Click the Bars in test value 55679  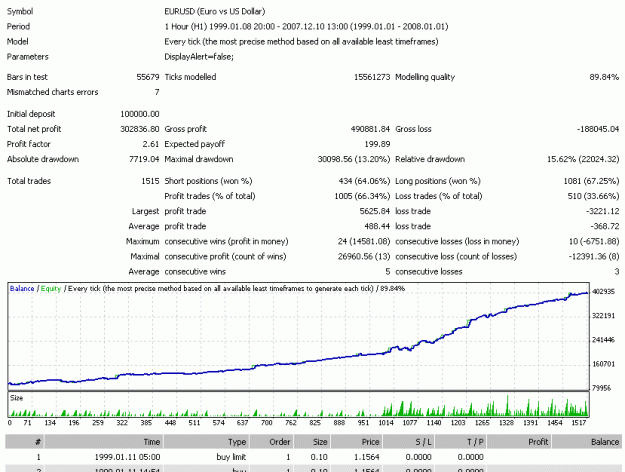coord(148,77)
